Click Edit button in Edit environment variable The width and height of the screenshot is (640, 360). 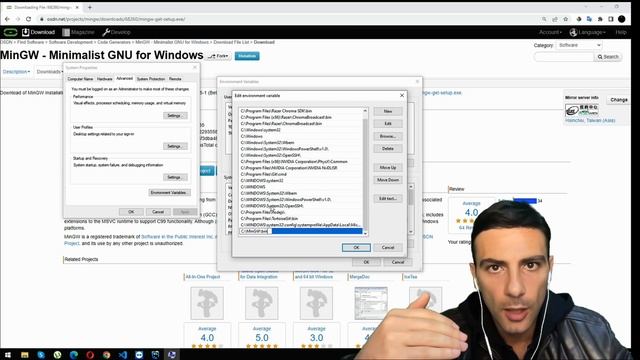pos(388,124)
